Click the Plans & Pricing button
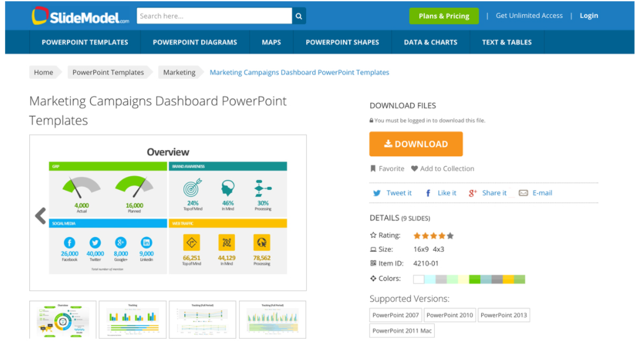644x363 pixels. point(444,16)
